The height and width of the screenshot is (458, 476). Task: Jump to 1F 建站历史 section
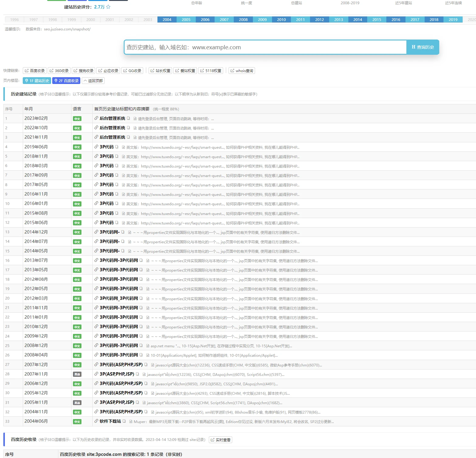click(x=37, y=81)
